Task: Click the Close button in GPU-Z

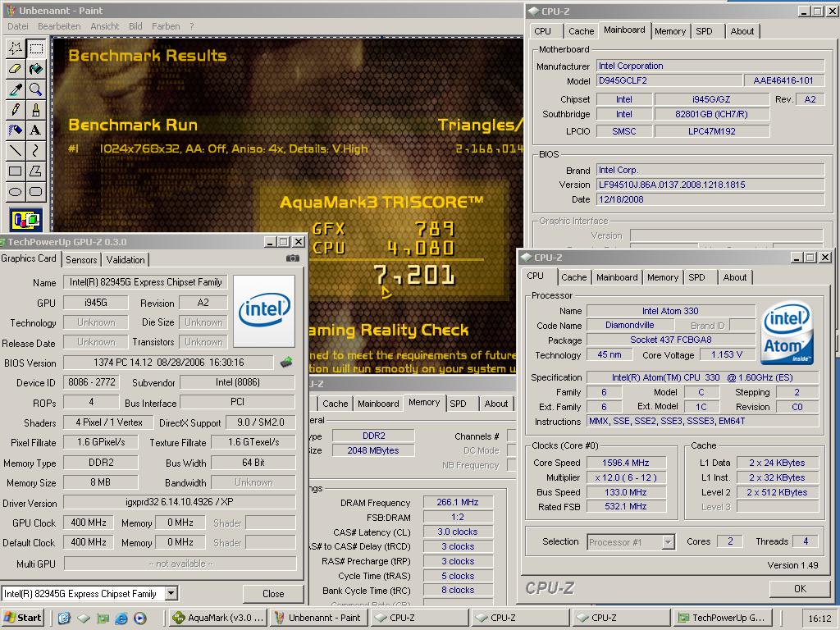Action: point(273,594)
